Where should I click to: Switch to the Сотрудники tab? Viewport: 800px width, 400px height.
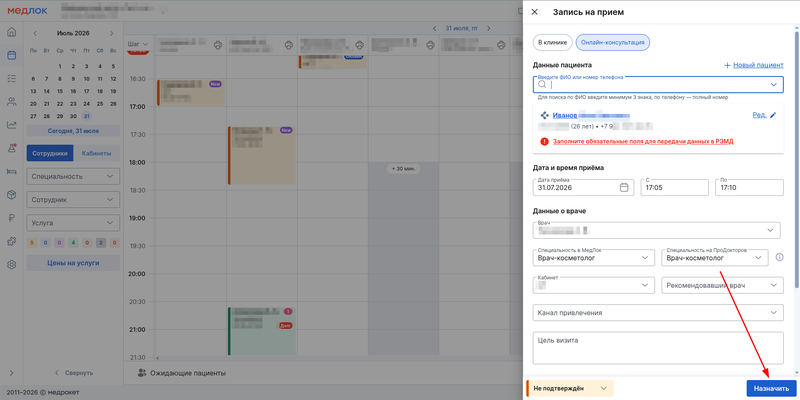(x=50, y=153)
